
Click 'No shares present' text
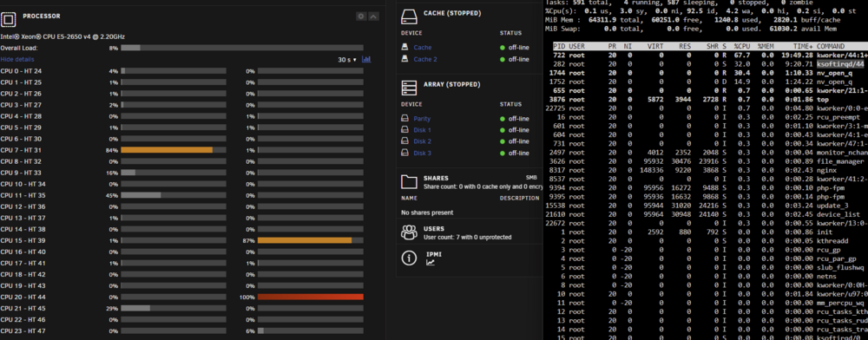click(427, 212)
